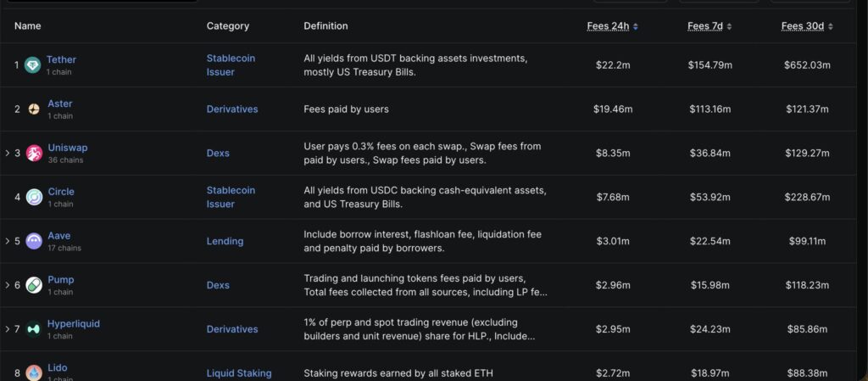This screenshot has height=381, width=868.
Task: Expand the Pump row chevron
Action: [7, 285]
